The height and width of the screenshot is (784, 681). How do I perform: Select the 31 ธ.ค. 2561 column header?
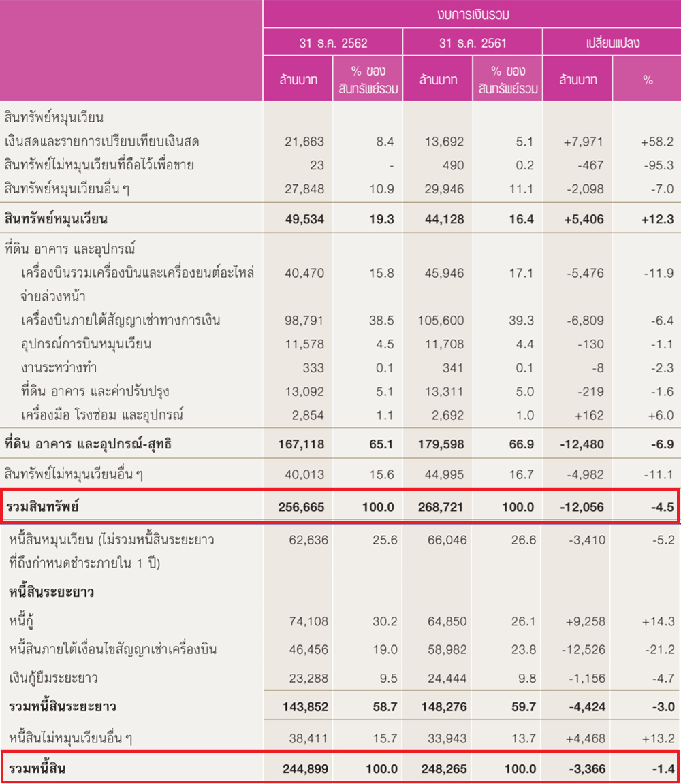(x=472, y=42)
